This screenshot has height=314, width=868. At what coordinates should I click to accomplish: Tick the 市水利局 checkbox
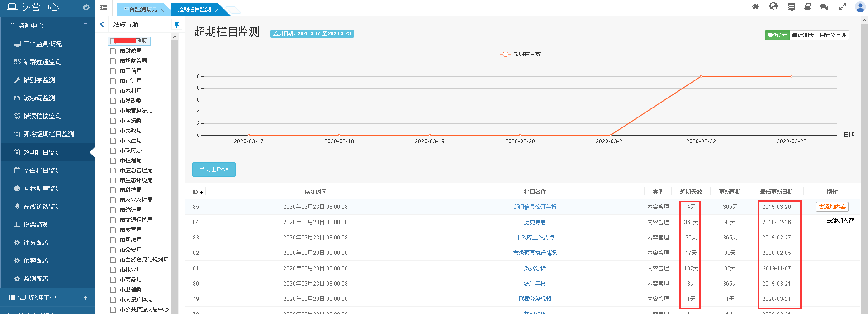(113, 91)
